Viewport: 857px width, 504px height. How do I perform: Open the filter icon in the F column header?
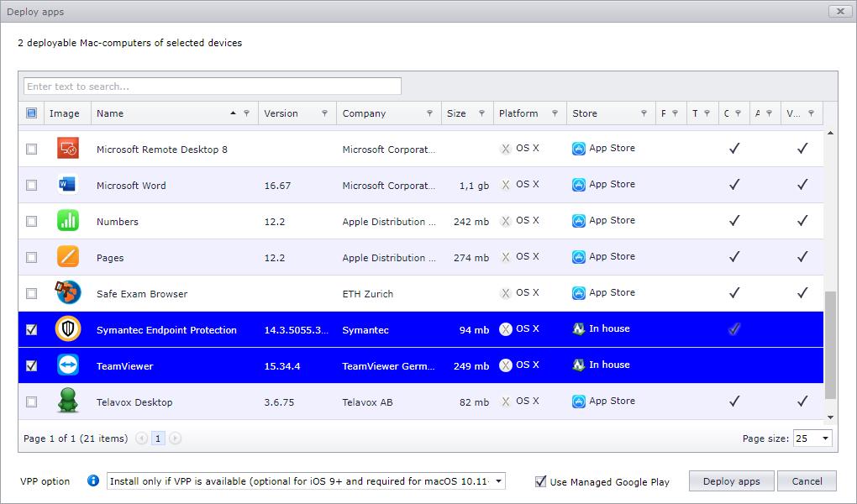pyautogui.click(x=675, y=113)
